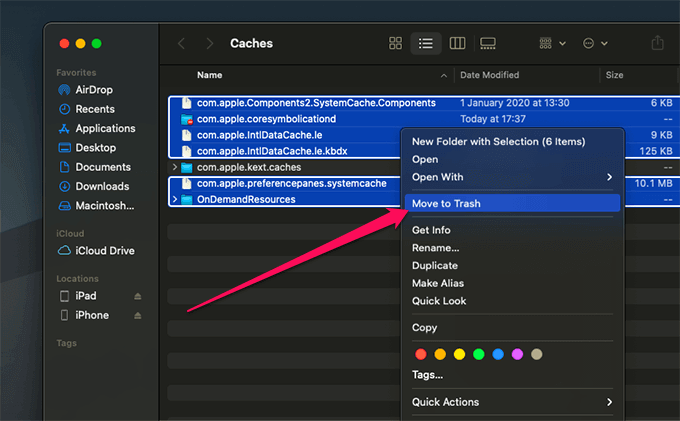680x421 pixels.
Task: Switch to list view
Action: coord(425,43)
